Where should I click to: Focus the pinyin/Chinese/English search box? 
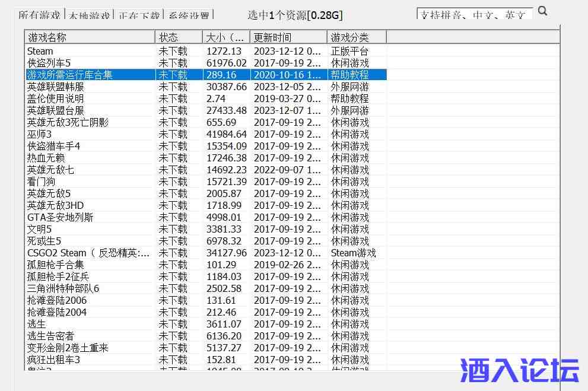(474, 14)
